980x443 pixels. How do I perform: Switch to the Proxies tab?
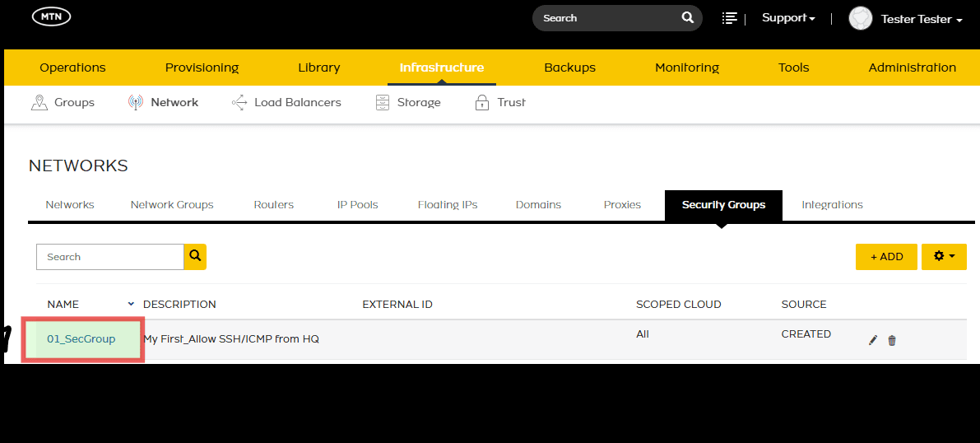coord(623,205)
